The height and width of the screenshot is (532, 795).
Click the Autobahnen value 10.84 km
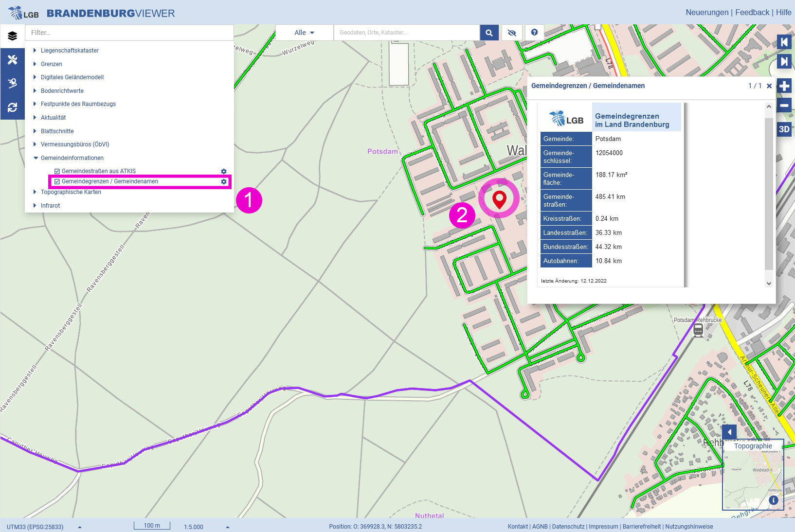[608, 261]
